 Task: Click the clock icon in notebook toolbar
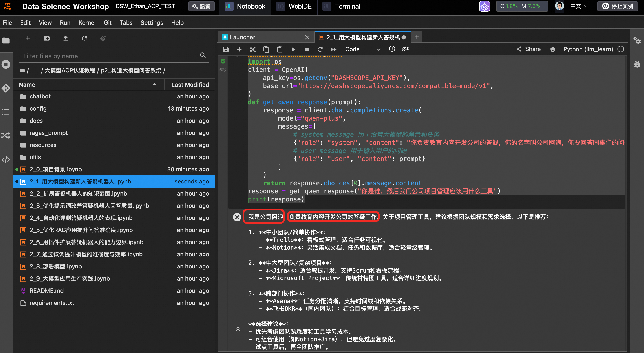(392, 49)
